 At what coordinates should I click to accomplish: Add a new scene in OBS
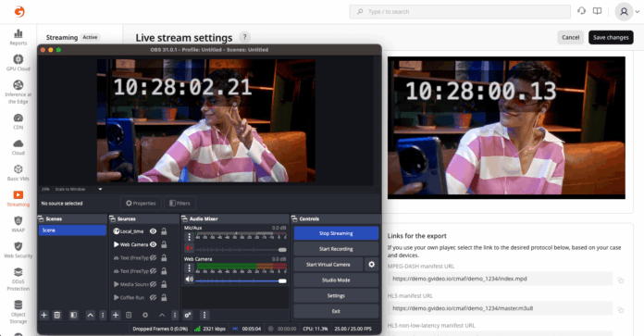click(x=43, y=315)
